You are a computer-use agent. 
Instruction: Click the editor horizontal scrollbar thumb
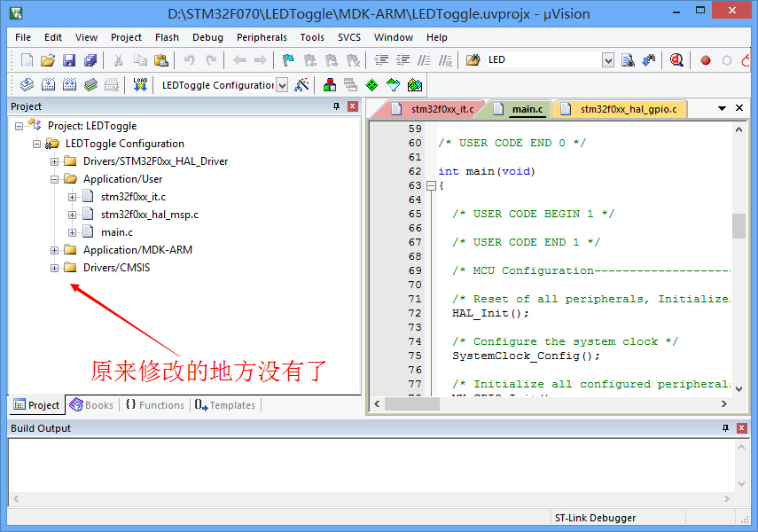point(412,403)
